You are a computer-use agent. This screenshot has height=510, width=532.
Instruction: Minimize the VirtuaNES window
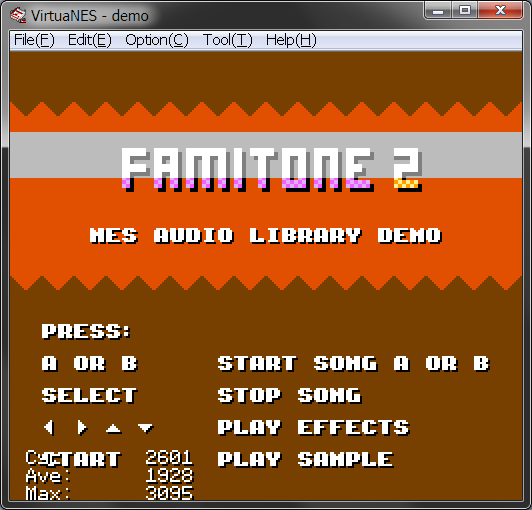(438, 10)
